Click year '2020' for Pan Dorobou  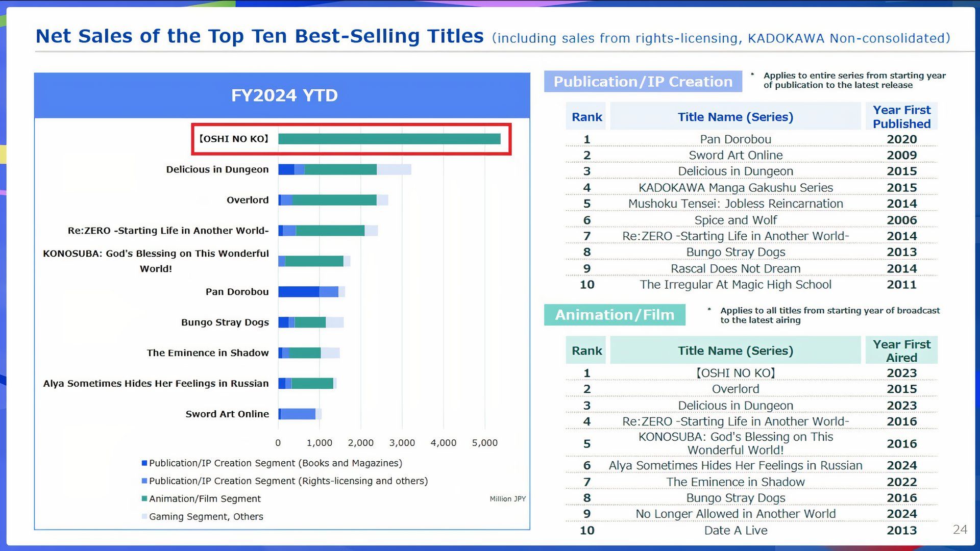901,139
